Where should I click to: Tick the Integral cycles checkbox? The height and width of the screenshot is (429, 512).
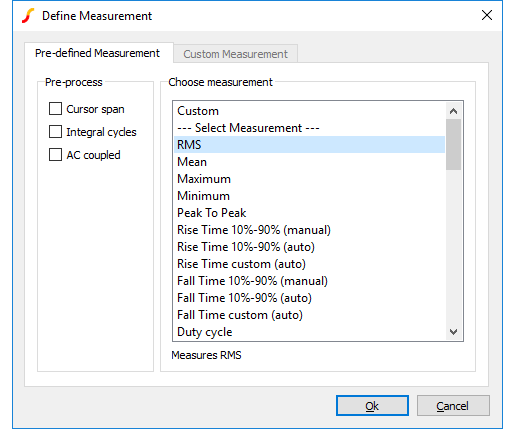pyautogui.click(x=55, y=132)
